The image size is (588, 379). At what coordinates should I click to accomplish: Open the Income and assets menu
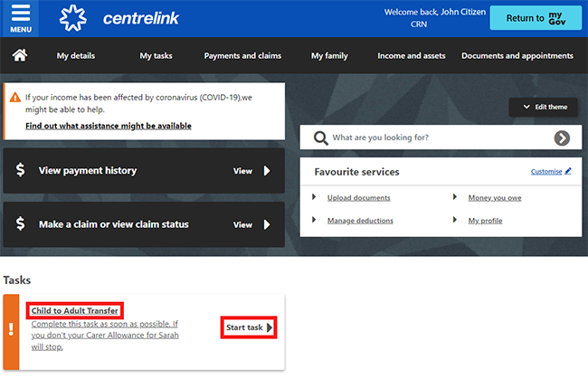click(x=412, y=56)
